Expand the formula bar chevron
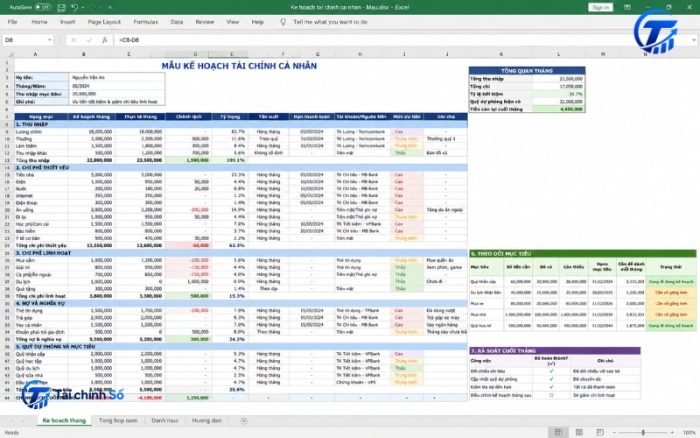Screen dimensions: 700x438 (x=694, y=40)
